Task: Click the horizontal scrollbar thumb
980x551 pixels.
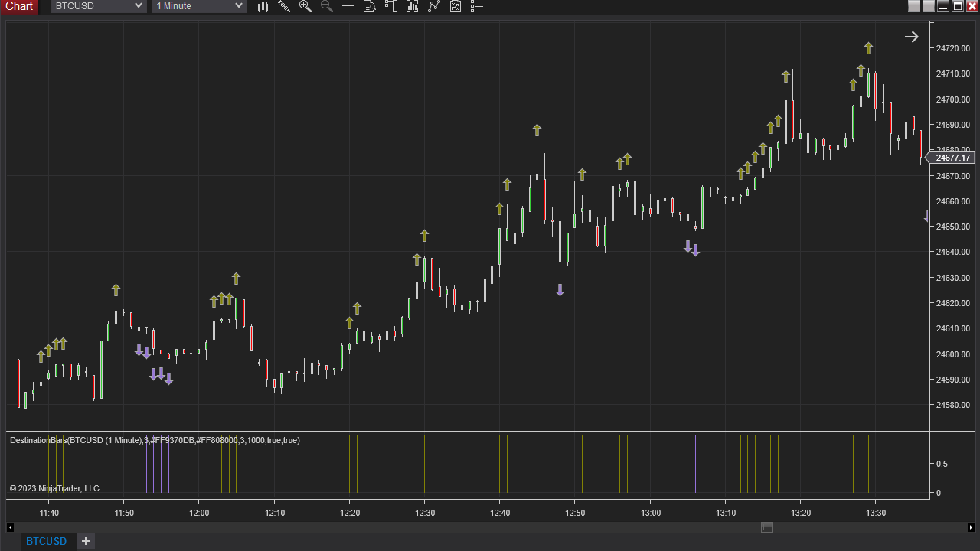Action: click(766, 527)
